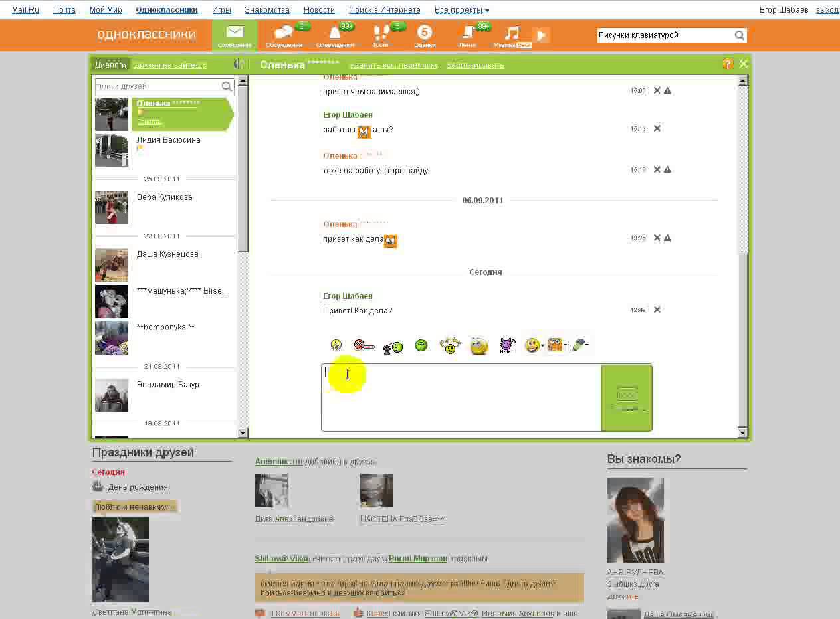Open the Лента feed icon
This screenshot has width=840, height=619.
pos(469,35)
